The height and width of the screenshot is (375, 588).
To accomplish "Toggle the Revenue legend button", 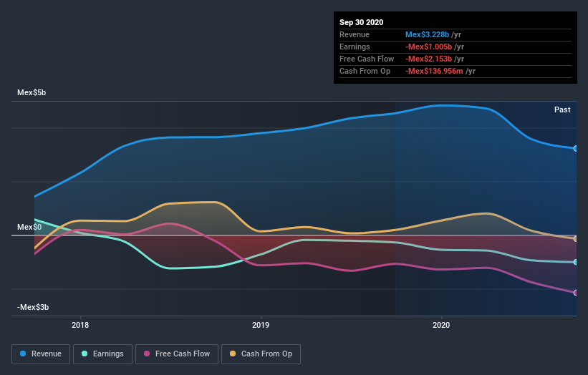I will 41,354.
